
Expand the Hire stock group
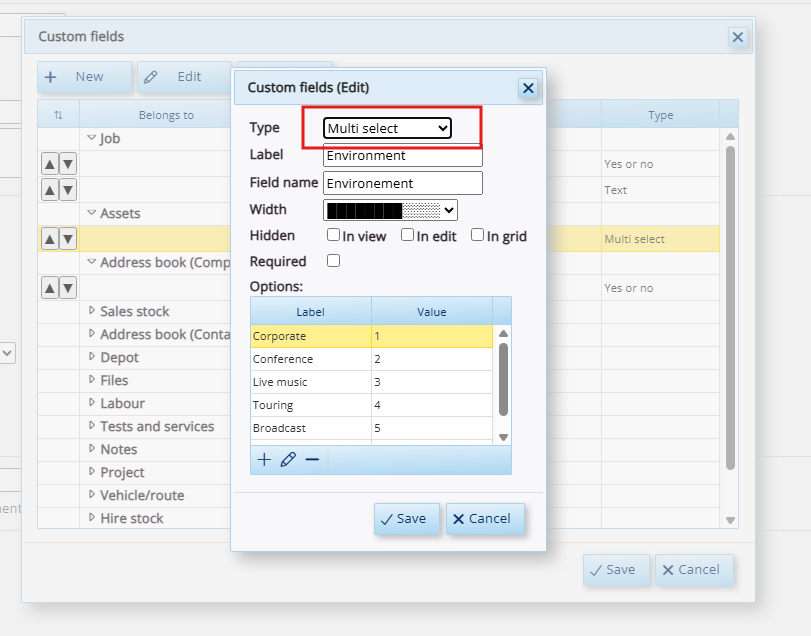coord(92,517)
